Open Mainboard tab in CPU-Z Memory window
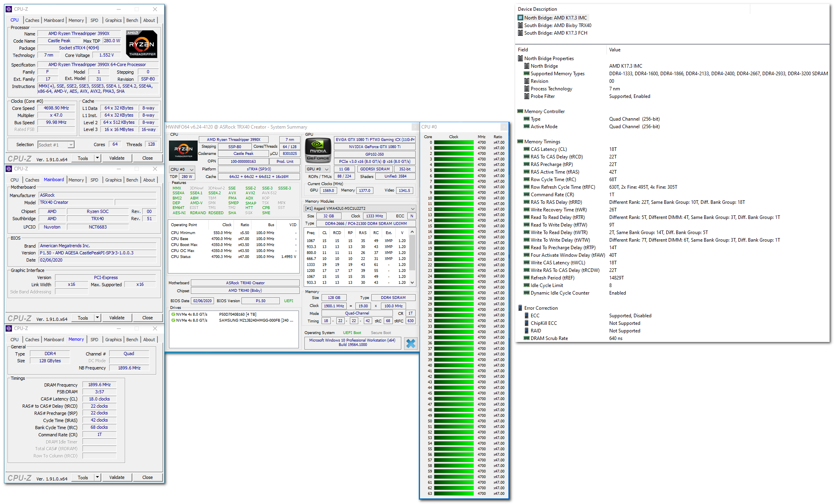Screen dimensions: 834x504 click(x=54, y=340)
